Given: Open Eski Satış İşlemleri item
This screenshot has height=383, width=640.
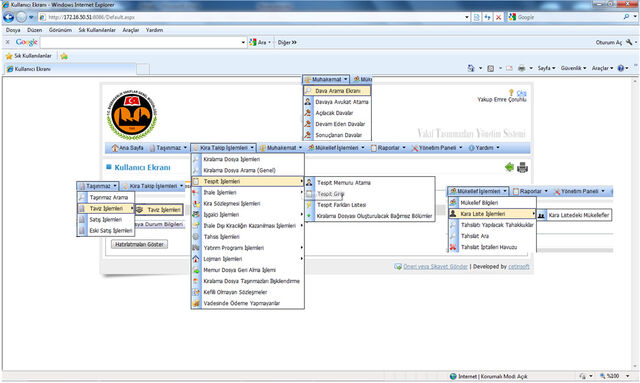Looking at the screenshot, I should click(x=106, y=230).
